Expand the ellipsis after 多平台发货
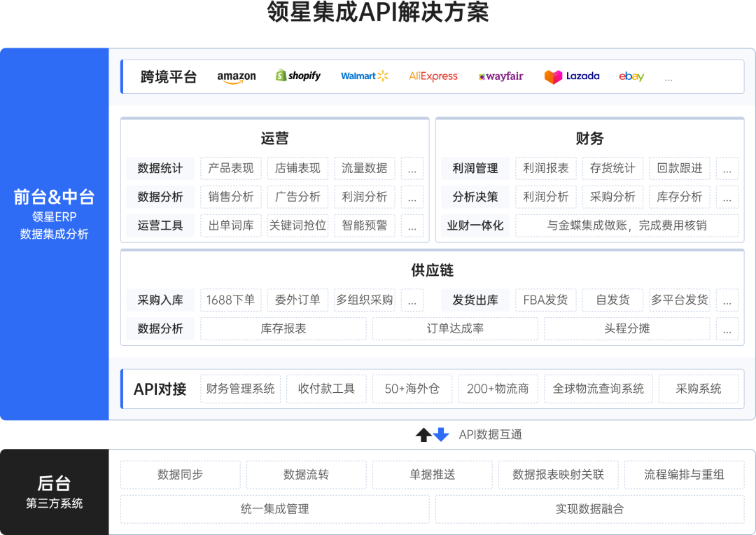756x535 pixels. point(727,300)
